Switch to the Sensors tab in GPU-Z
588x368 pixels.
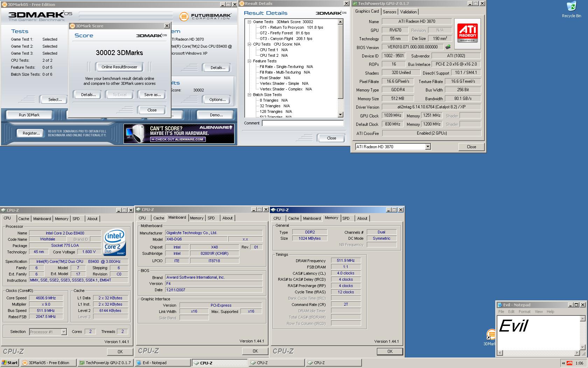(390, 12)
